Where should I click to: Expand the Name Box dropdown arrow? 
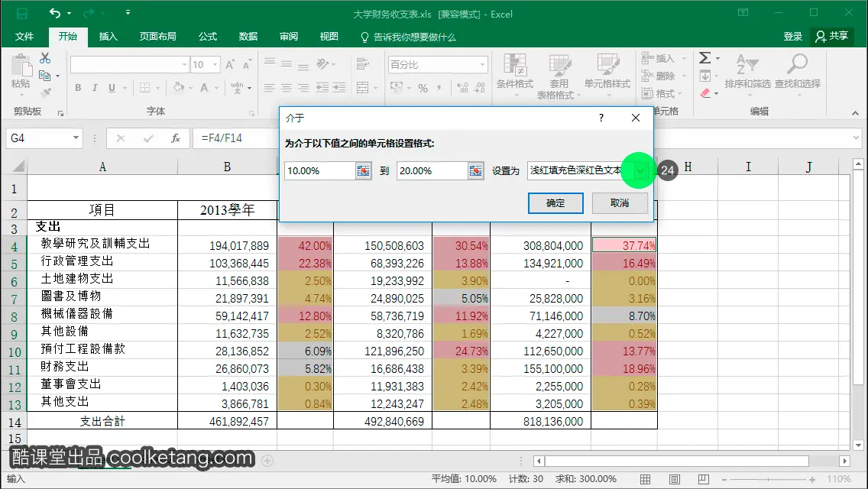click(x=76, y=138)
